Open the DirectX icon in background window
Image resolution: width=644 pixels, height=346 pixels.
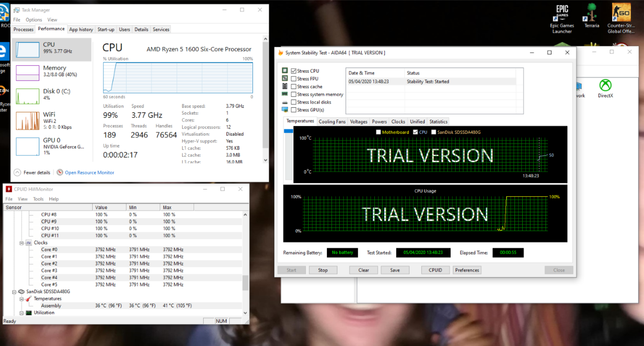point(605,89)
